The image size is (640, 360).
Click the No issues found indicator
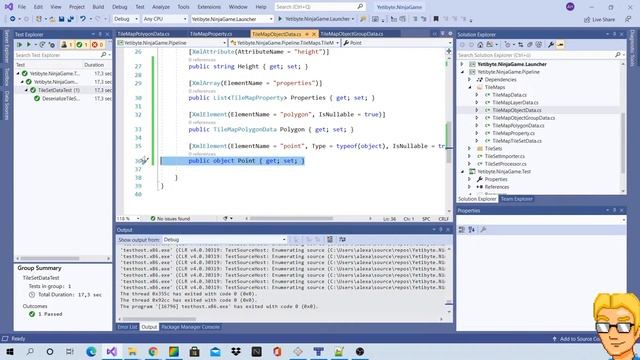pyautogui.click(x=170, y=219)
